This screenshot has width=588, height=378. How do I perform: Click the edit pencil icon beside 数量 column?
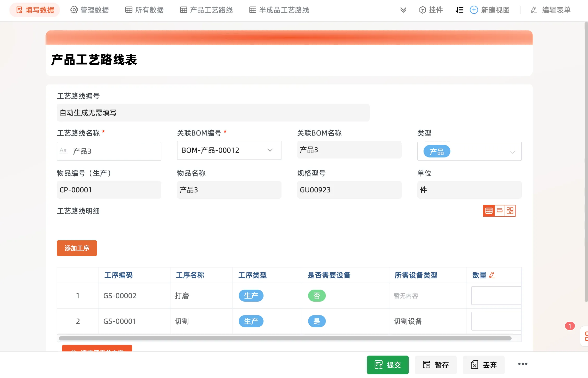(x=492, y=275)
